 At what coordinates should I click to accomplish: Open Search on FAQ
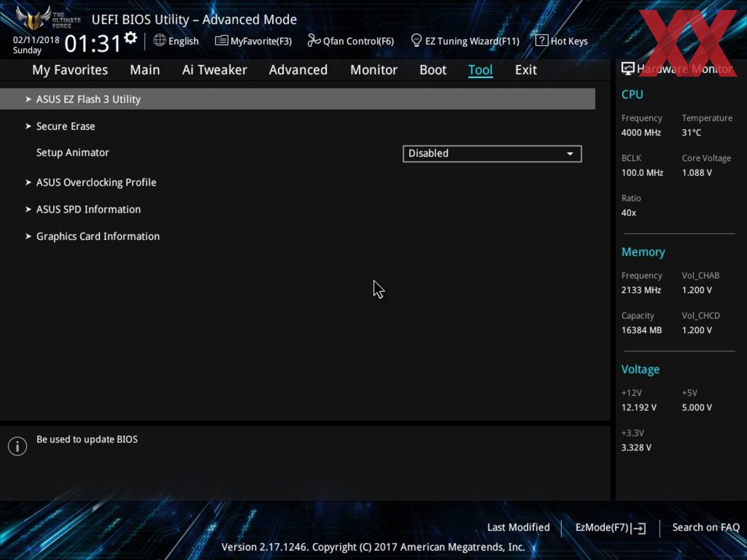[706, 527]
